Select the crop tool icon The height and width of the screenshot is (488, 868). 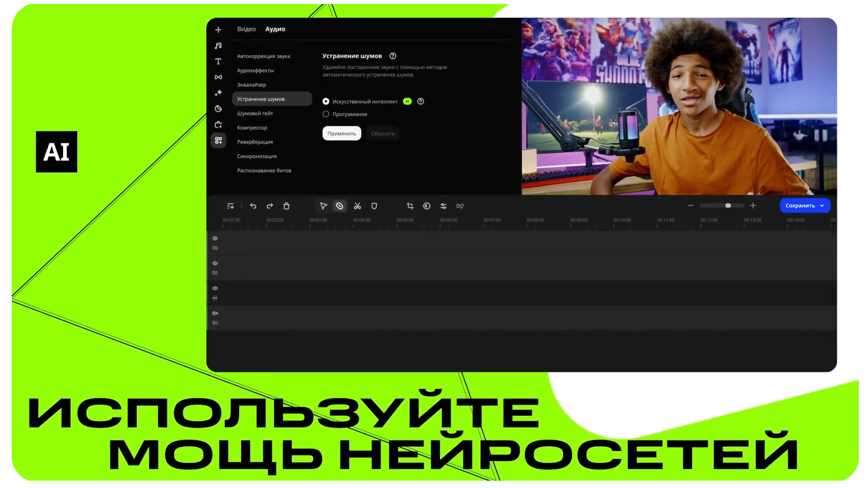tap(410, 206)
